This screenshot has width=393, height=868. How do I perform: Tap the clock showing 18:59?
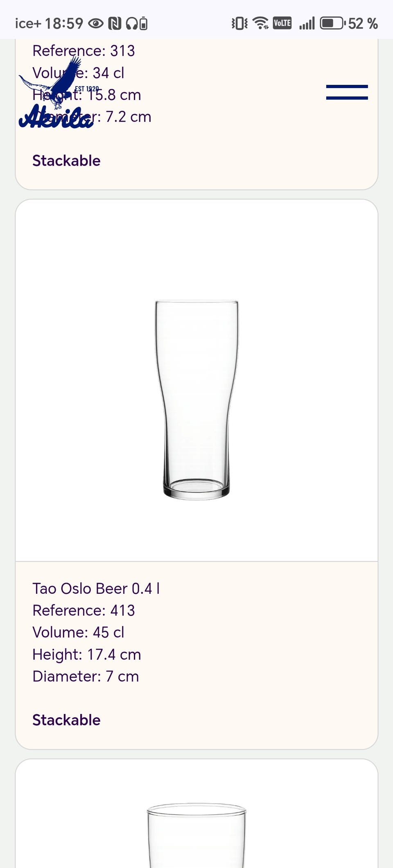click(64, 23)
